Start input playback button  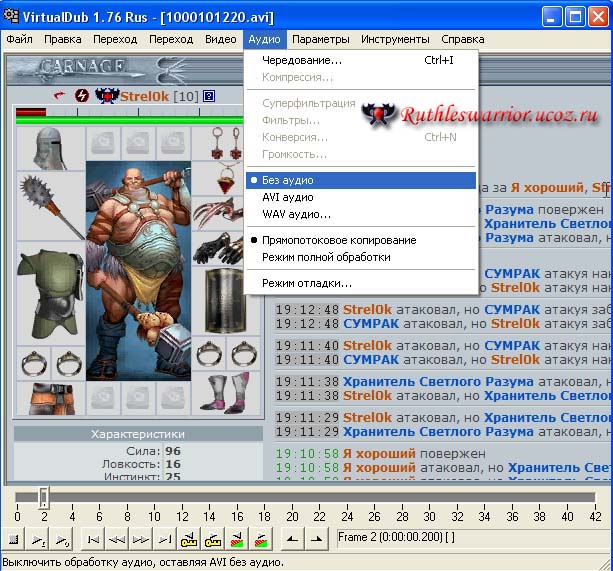click(38, 540)
